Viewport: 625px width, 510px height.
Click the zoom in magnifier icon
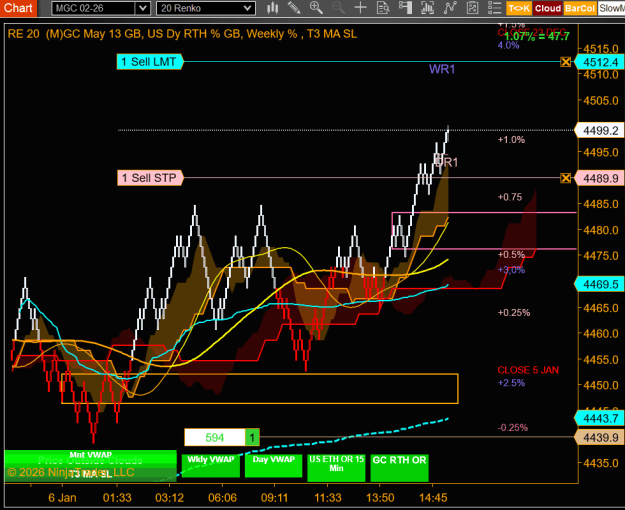[x=316, y=8]
